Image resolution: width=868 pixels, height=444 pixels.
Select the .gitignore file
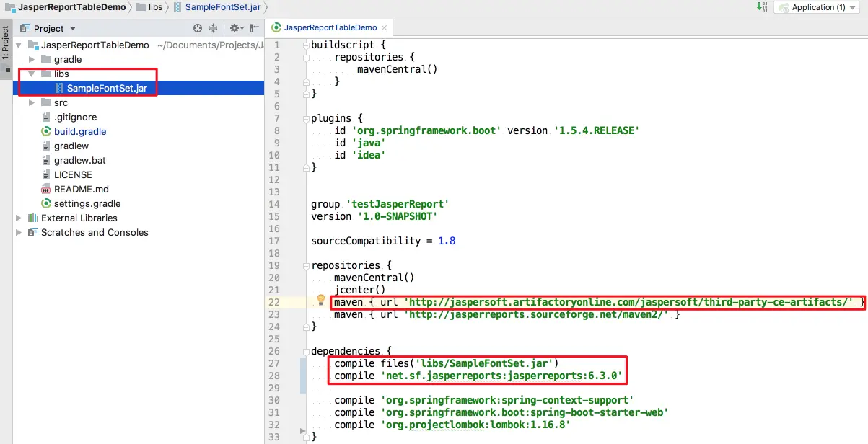[x=75, y=117]
